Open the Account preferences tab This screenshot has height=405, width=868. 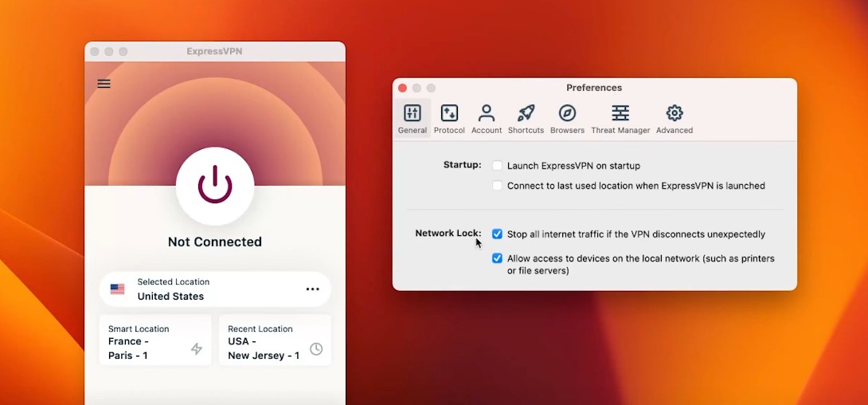[487, 119]
